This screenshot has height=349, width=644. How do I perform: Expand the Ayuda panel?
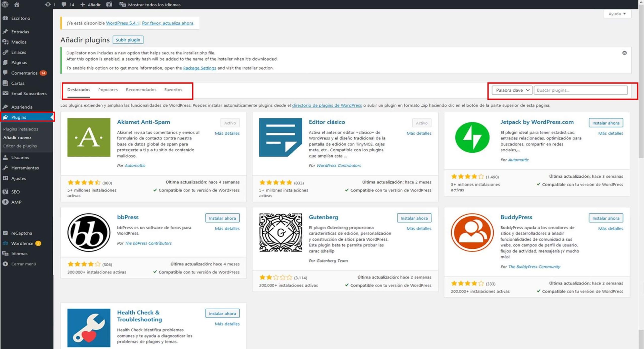pos(617,14)
